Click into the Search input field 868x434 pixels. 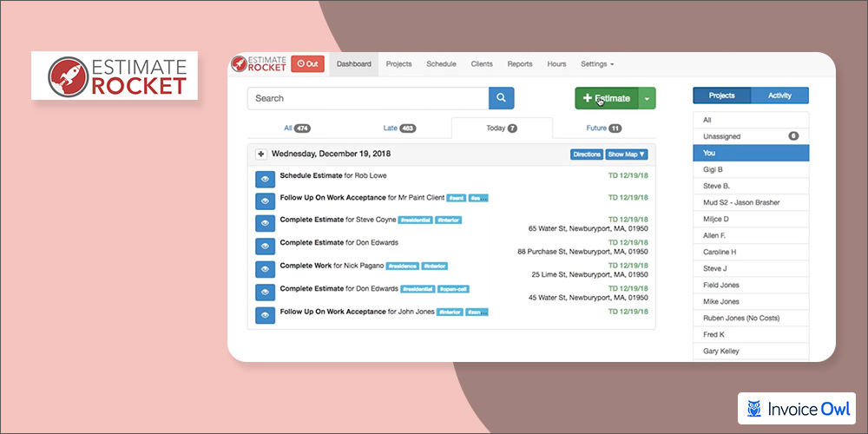367,98
